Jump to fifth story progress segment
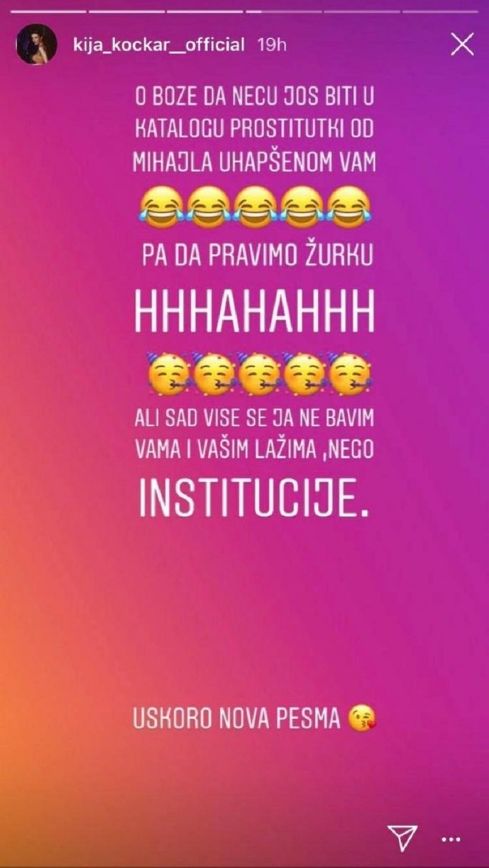489x868 pixels. [x=362, y=11]
